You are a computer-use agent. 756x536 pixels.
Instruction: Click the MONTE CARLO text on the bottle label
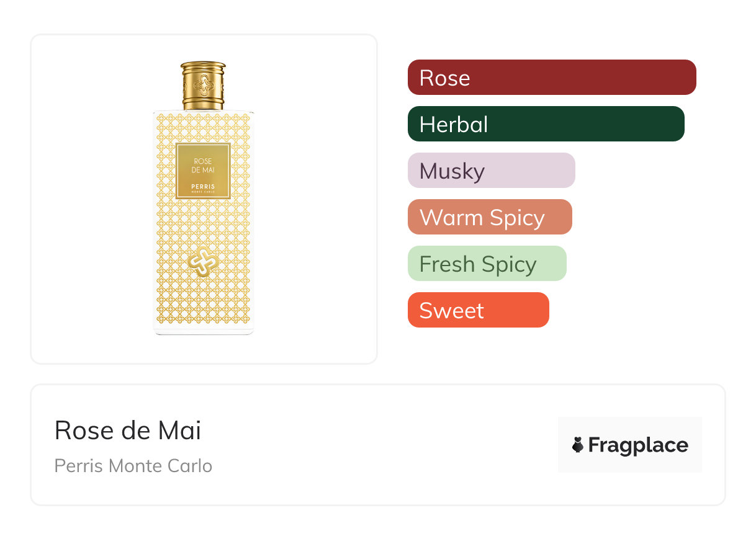(203, 191)
